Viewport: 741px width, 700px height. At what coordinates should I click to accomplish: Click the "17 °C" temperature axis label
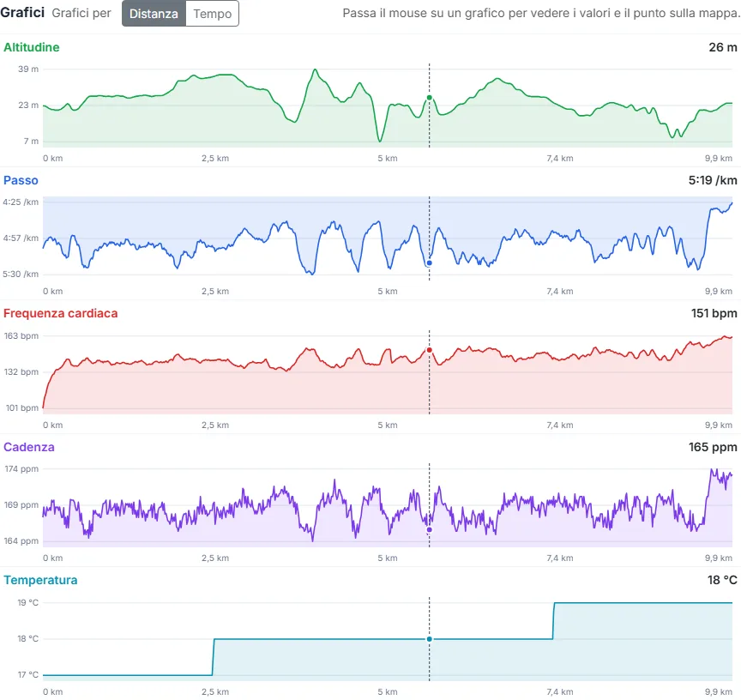point(28,674)
